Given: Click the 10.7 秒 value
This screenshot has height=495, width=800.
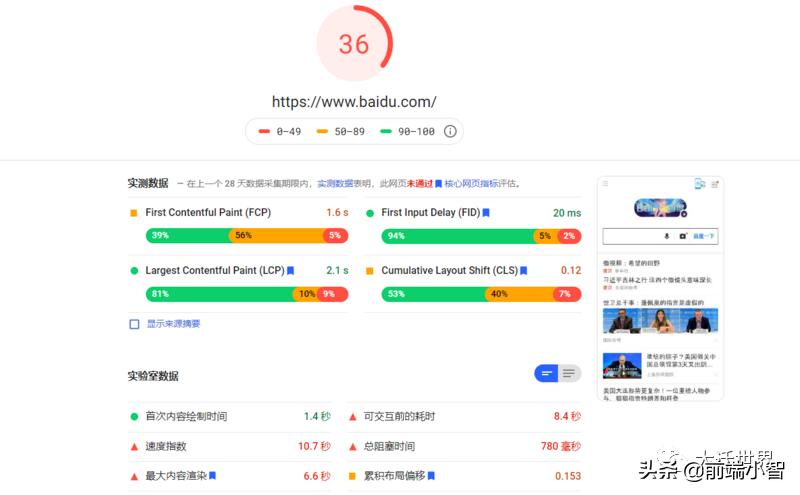Looking at the screenshot, I should click(314, 447).
